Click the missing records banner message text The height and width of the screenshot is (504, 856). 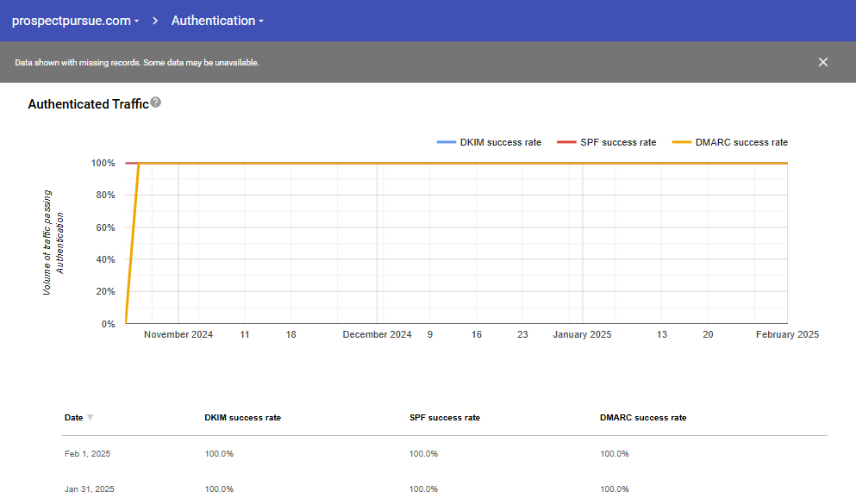point(137,63)
